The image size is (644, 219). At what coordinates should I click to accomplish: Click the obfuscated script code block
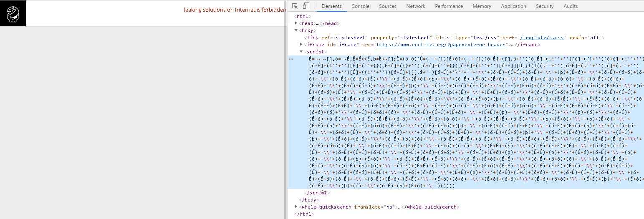point(466,122)
